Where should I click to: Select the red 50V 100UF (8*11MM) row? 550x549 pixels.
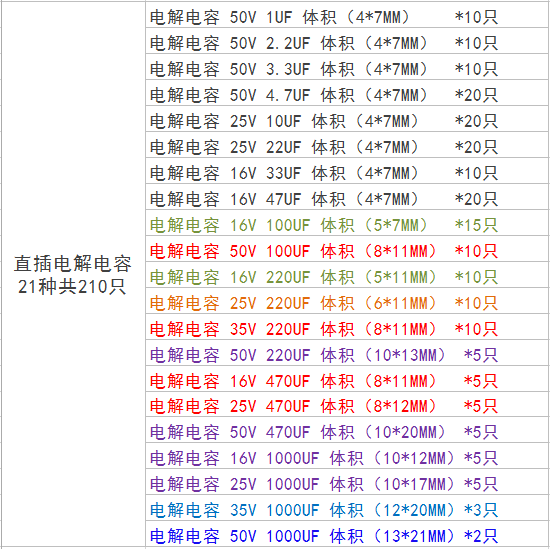(x=348, y=248)
